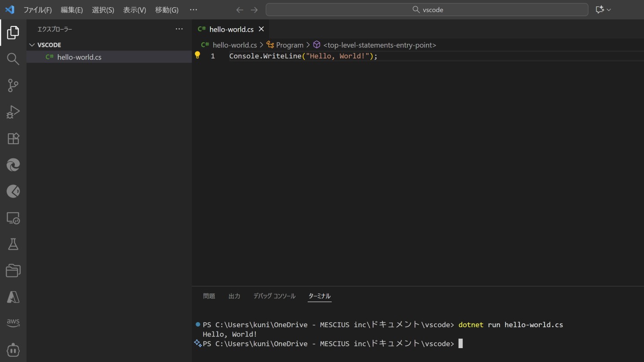This screenshot has width=644, height=362.
Task: Close the hello-world.cs editor tab
Action: pos(262,29)
